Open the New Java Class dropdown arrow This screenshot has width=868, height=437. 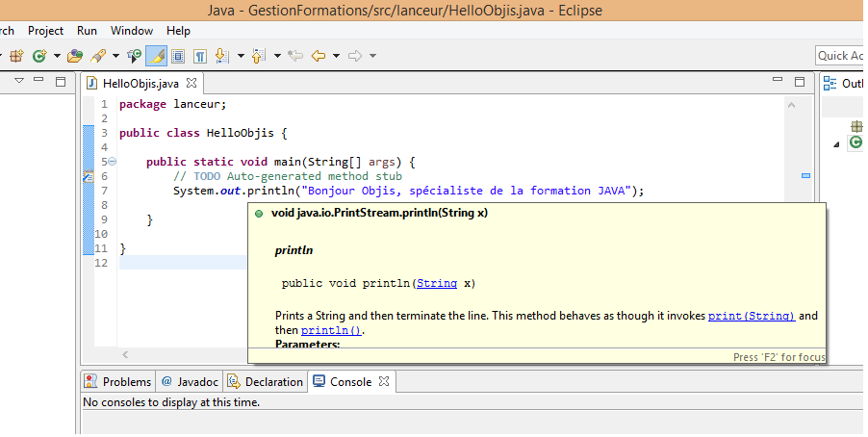coord(57,56)
